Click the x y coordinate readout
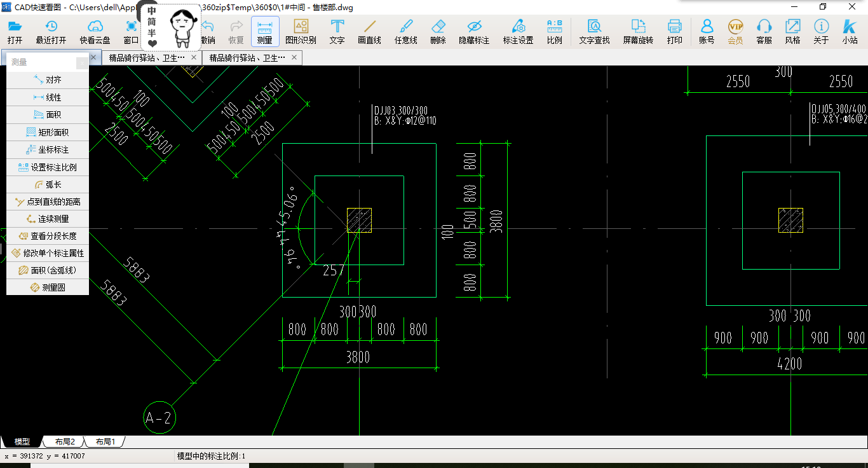The height and width of the screenshot is (468, 868). pyautogui.click(x=44, y=456)
